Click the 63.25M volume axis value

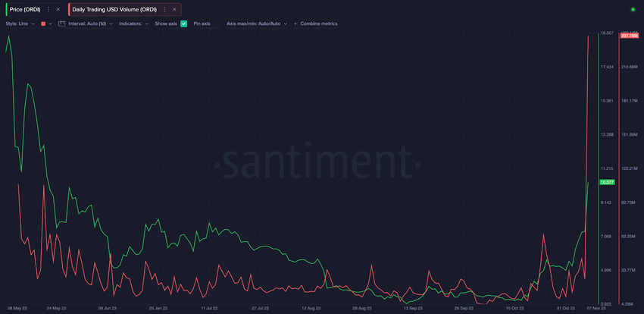coord(629,237)
